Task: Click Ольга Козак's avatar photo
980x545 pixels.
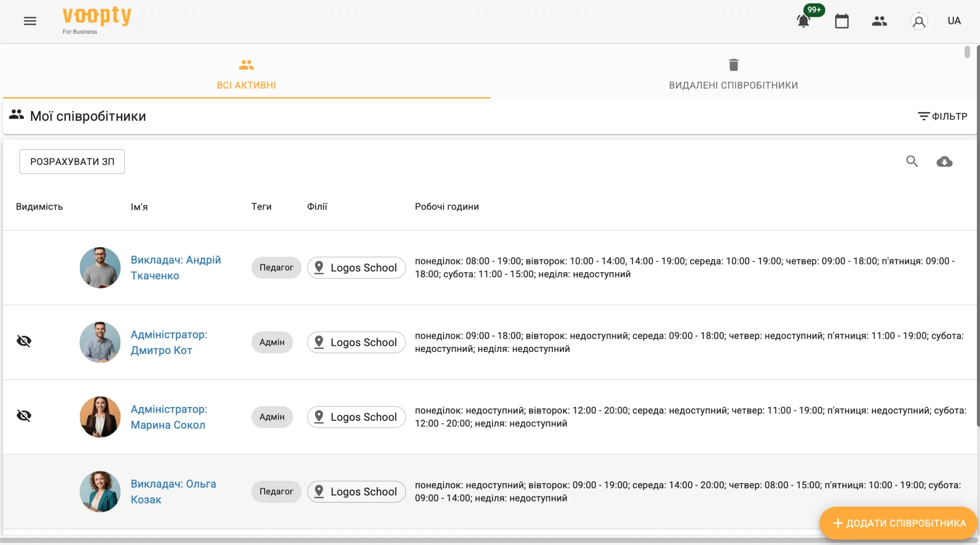Action: click(x=100, y=491)
